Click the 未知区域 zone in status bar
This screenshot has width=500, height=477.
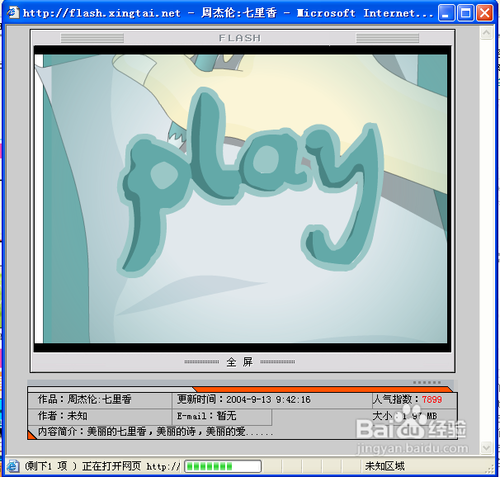coord(385,466)
